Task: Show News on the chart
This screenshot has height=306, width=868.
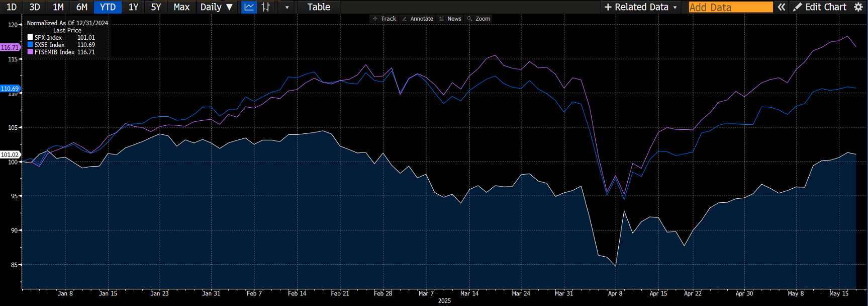Action: click(450, 19)
